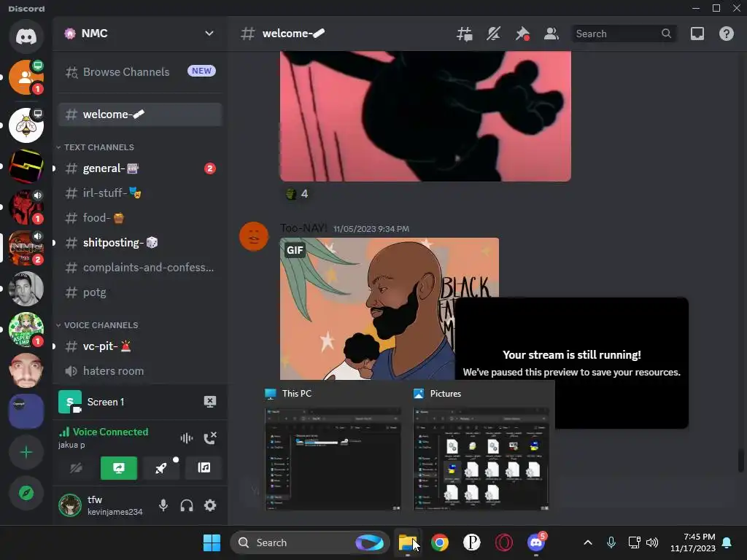Click the reaction with count 4
This screenshot has height=560, width=747.
296,194
